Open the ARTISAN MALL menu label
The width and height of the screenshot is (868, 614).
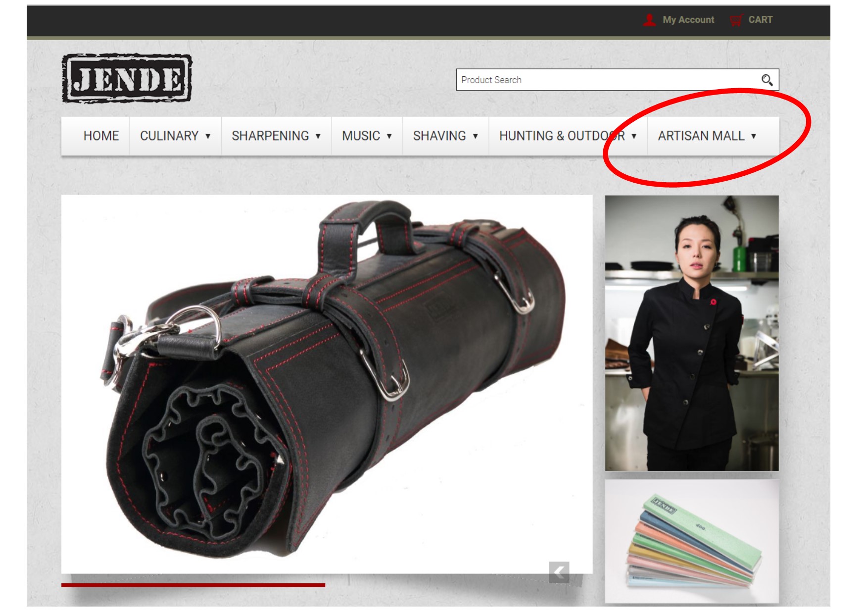click(701, 136)
